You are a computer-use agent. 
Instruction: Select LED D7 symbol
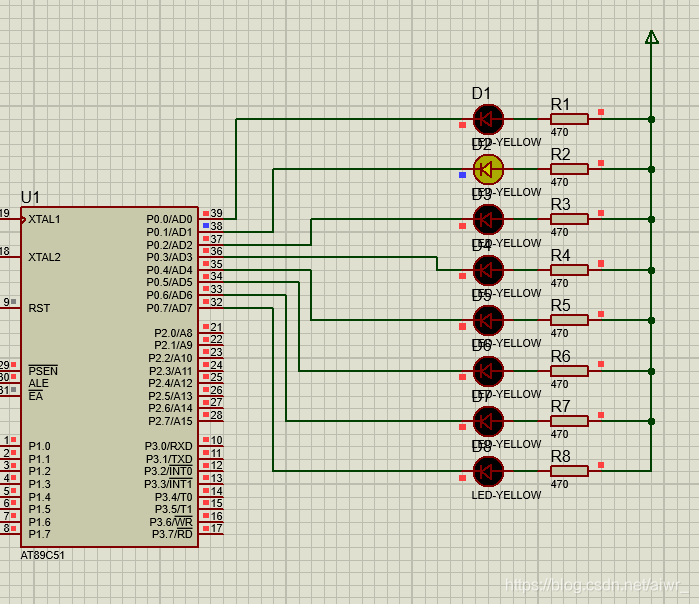point(488,421)
